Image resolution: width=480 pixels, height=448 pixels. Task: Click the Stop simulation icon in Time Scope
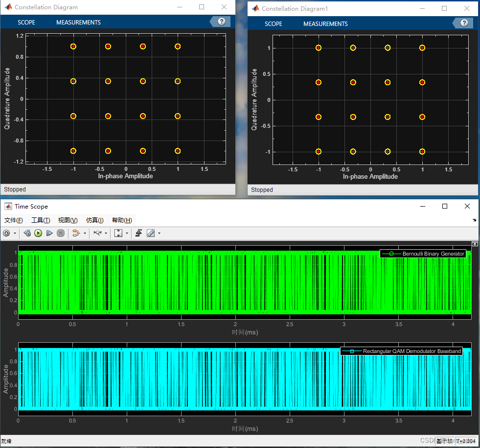pyautogui.click(x=61, y=233)
